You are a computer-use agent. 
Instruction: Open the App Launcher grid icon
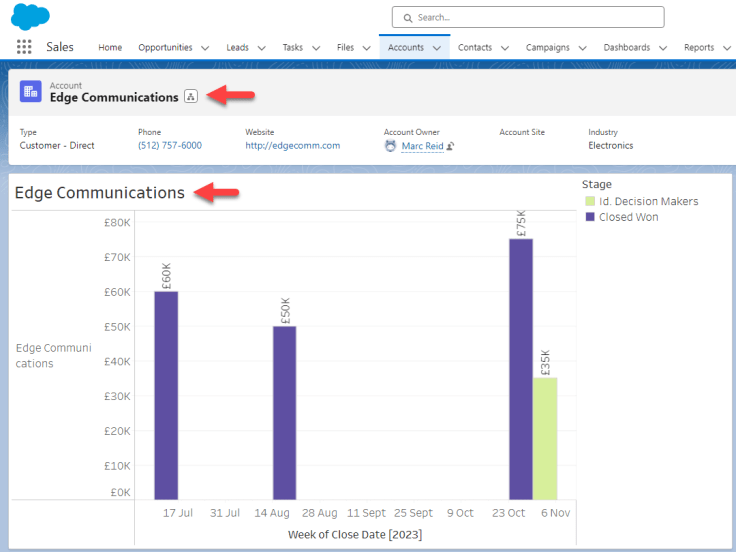pyautogui.click(x=24, y=47)
